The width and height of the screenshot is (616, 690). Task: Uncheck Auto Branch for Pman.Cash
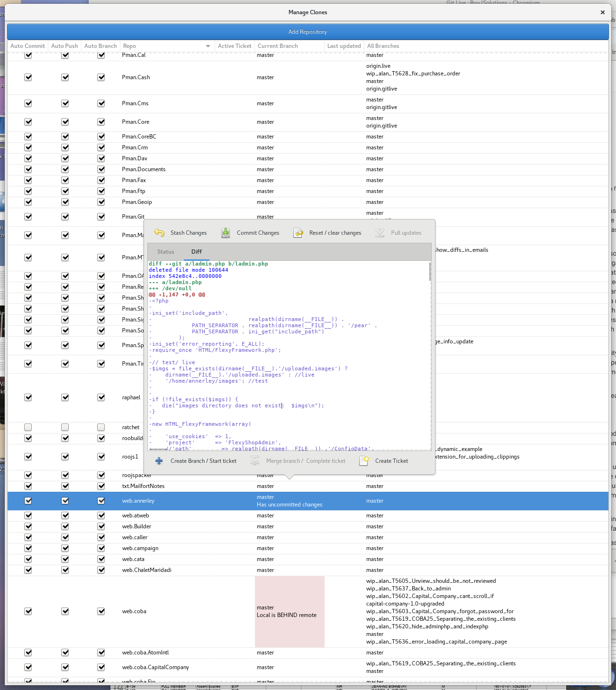click(x=101, y=77)
